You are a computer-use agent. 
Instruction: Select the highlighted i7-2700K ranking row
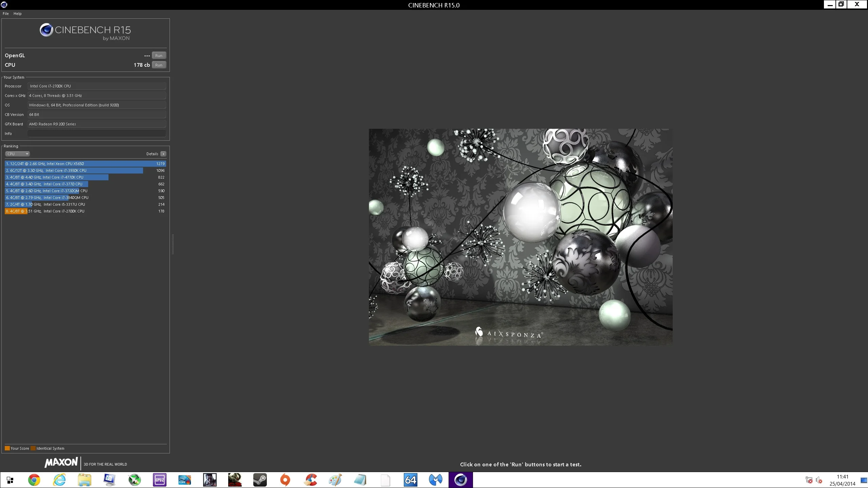coord(85,211)
